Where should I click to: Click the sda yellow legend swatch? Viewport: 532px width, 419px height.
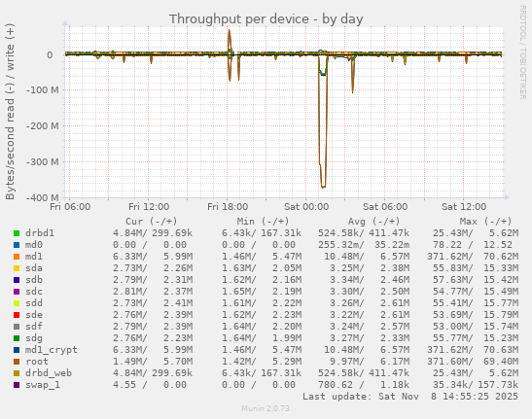(x=17, y=268)
